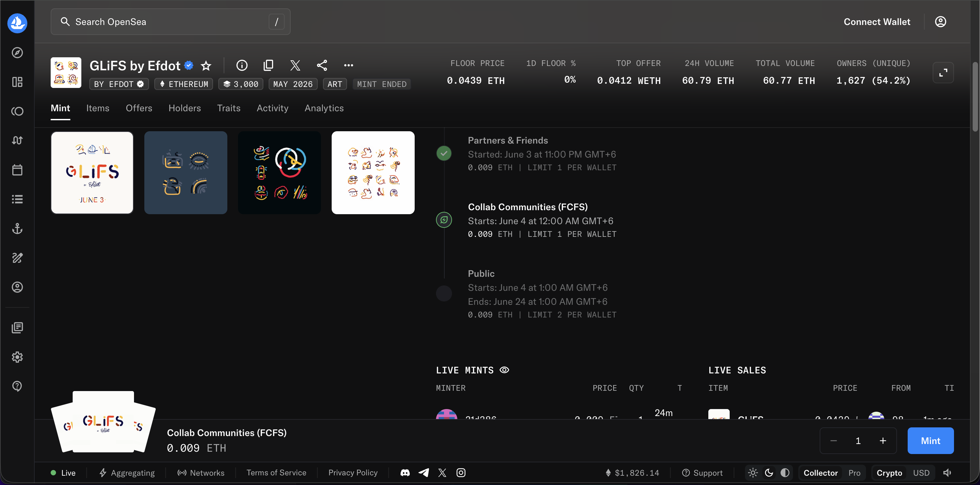The width and height of the screenshot is (980, 485).
Task: Switch to the Analytics tab
Action: click(324, 108)
